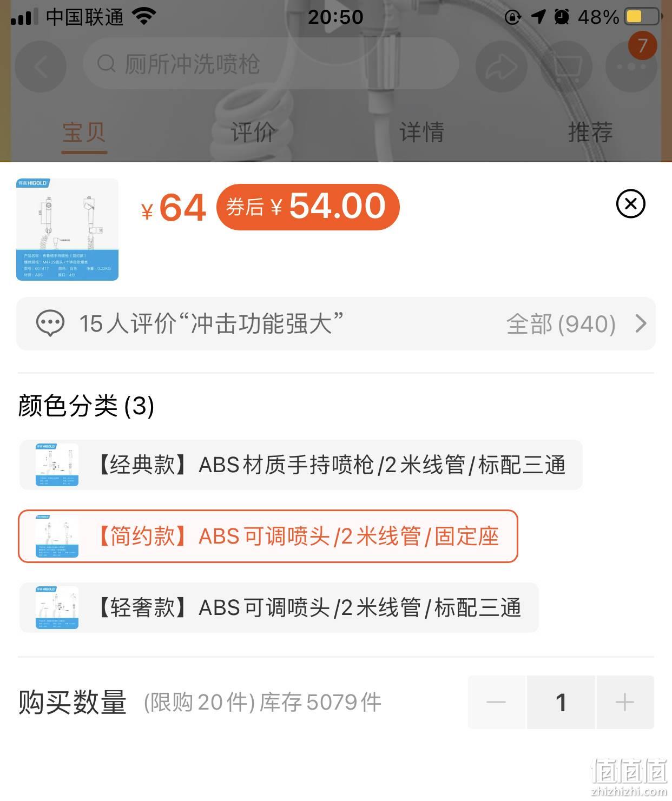Tap the review speech bubble icon

50,323
